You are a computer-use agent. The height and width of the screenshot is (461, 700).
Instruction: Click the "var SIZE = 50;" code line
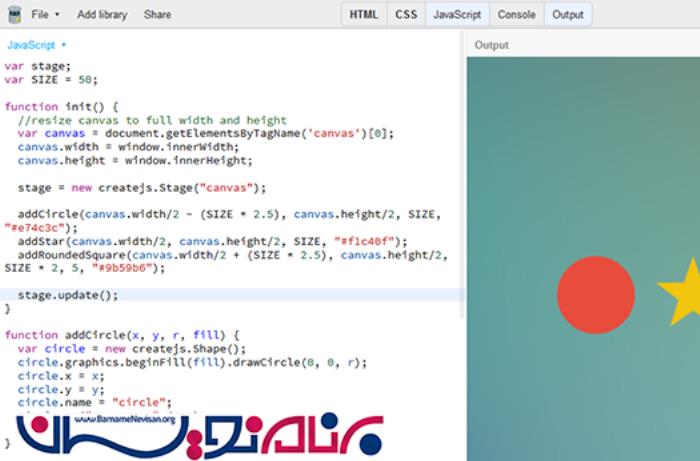50,79
